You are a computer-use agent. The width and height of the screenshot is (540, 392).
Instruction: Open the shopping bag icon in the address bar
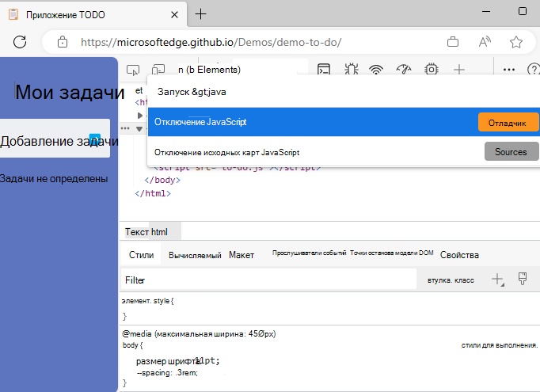click(453, 42)
